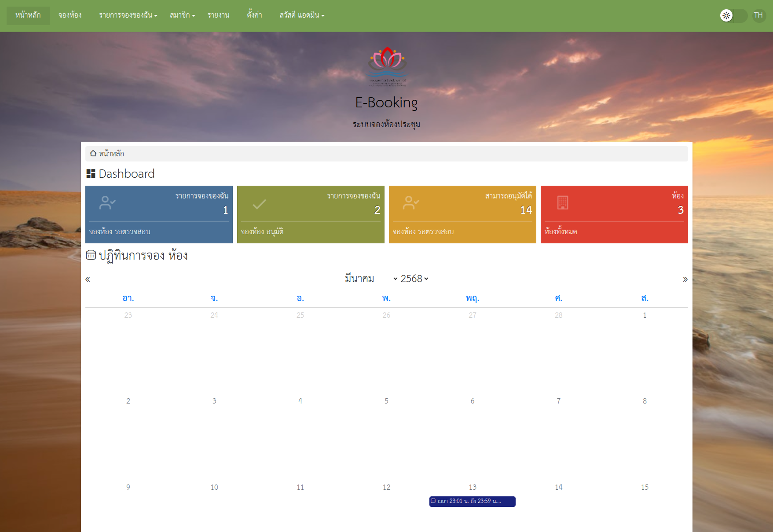Open the รายงาน menu item
Image resolution: width=773 pixels, height=532 pixels.
pyautogui.click(x=218, y=15)
